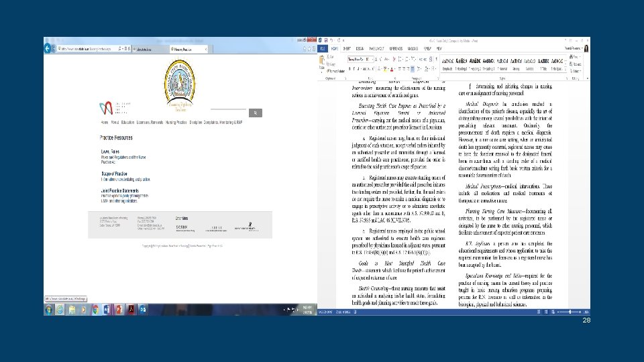Open the text highlight color dropdown arrow
644x362 pixels.
point(388,69)
